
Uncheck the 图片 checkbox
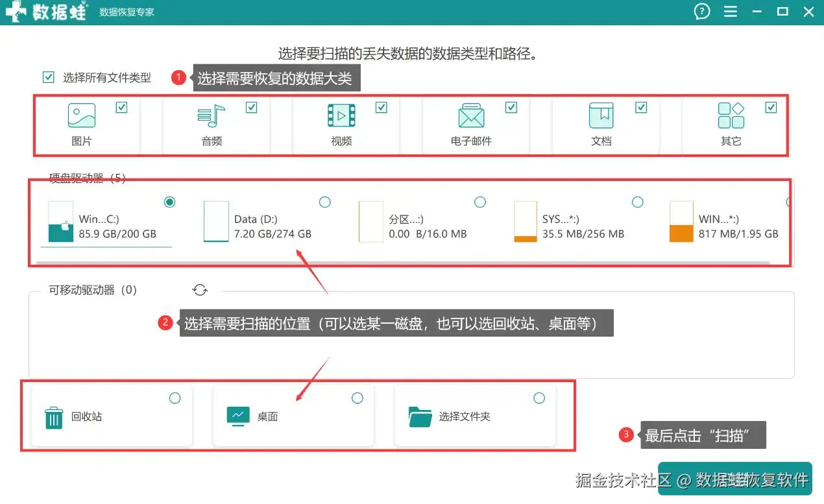pos(121,108)
